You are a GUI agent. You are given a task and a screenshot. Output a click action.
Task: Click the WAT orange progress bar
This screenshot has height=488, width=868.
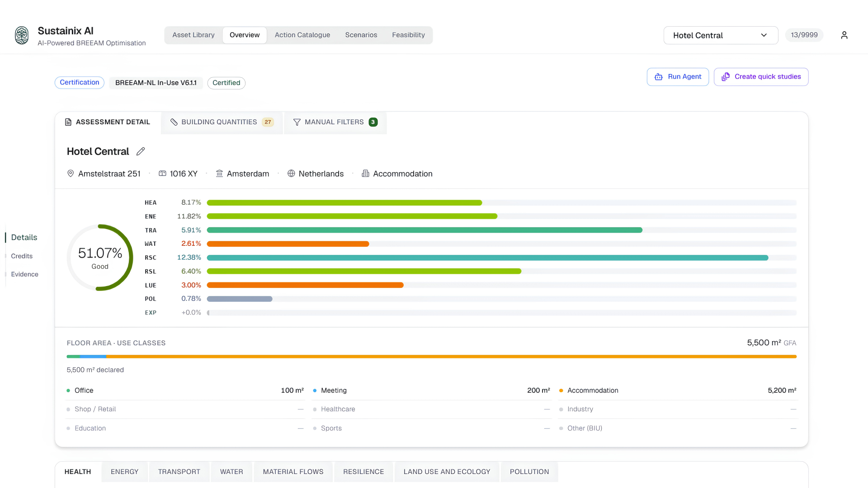[288, 244]
